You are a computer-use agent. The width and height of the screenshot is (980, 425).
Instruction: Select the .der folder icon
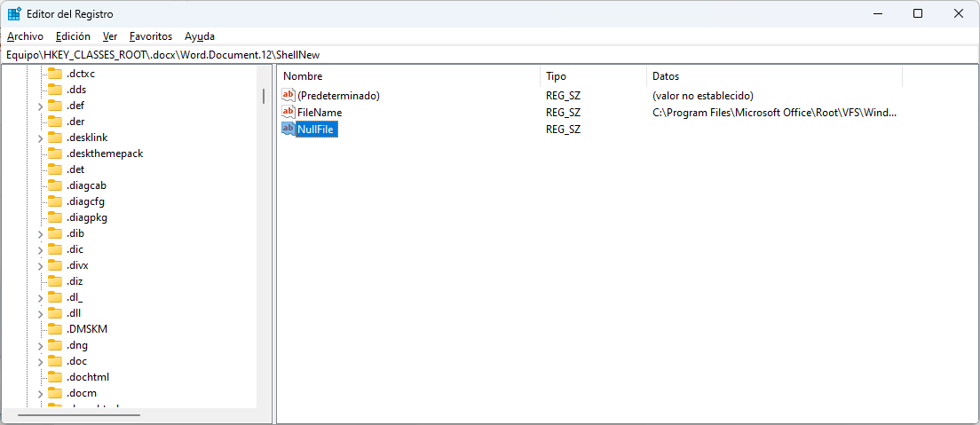coord(56,122)
